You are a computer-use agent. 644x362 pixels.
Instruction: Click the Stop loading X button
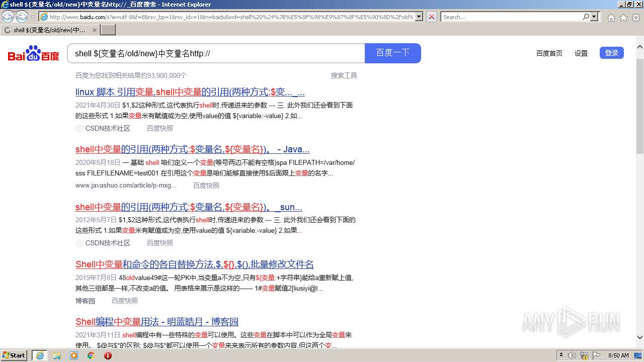(432, 17)
